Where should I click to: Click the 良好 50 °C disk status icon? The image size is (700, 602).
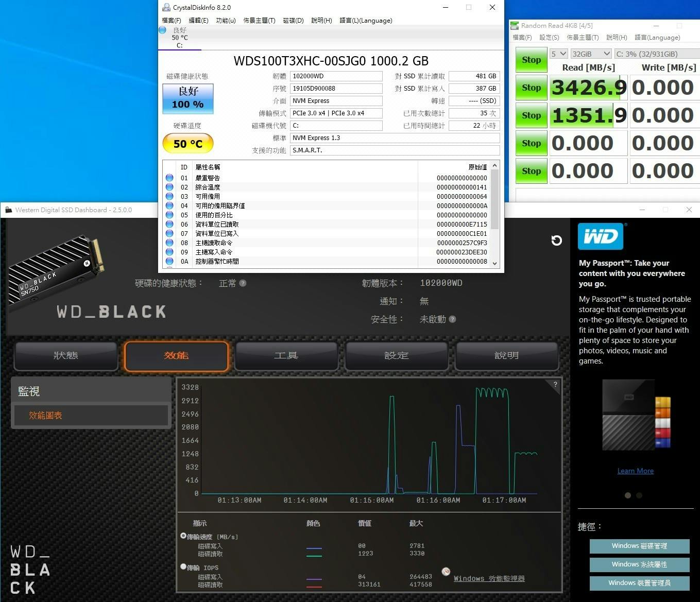[x=163, y=30]
